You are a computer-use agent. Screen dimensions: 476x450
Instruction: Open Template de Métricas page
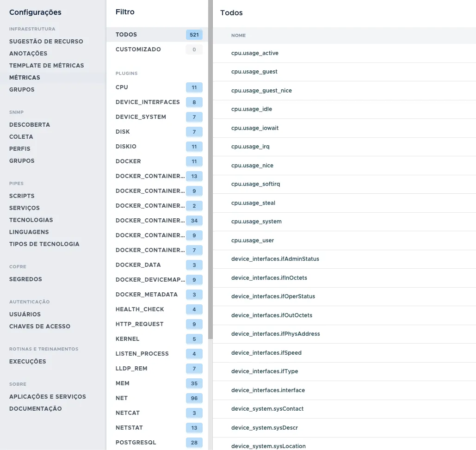46,66
